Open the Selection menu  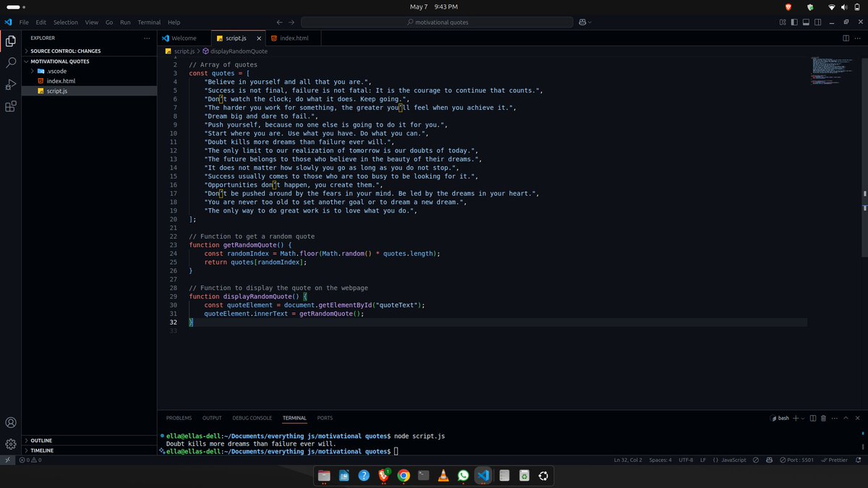click(x=65, y=22)
